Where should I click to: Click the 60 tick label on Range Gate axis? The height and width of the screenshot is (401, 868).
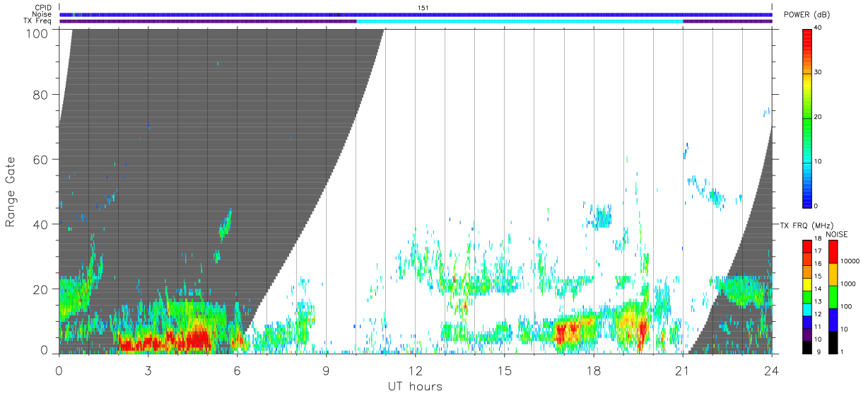pos(40,159)
